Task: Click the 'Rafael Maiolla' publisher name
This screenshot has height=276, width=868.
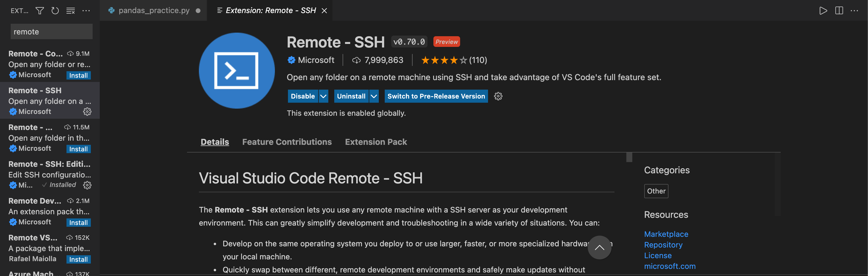Action: tap(33, 259)
